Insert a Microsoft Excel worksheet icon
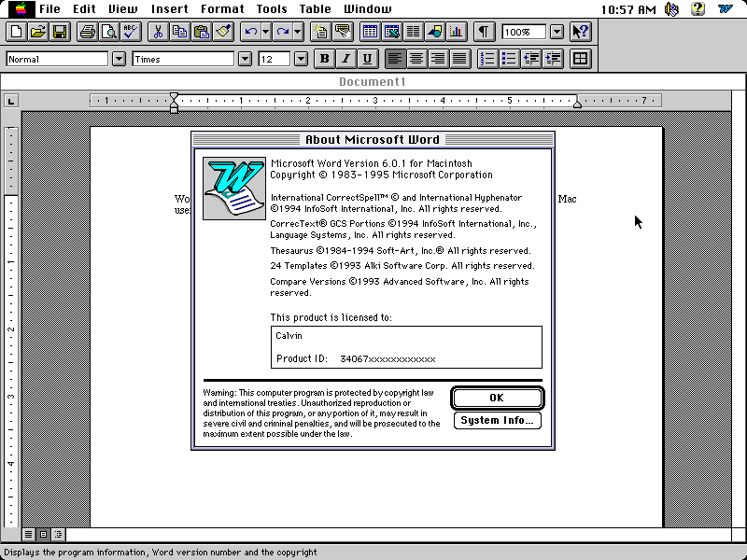747x560 pixels. point(391,32)
